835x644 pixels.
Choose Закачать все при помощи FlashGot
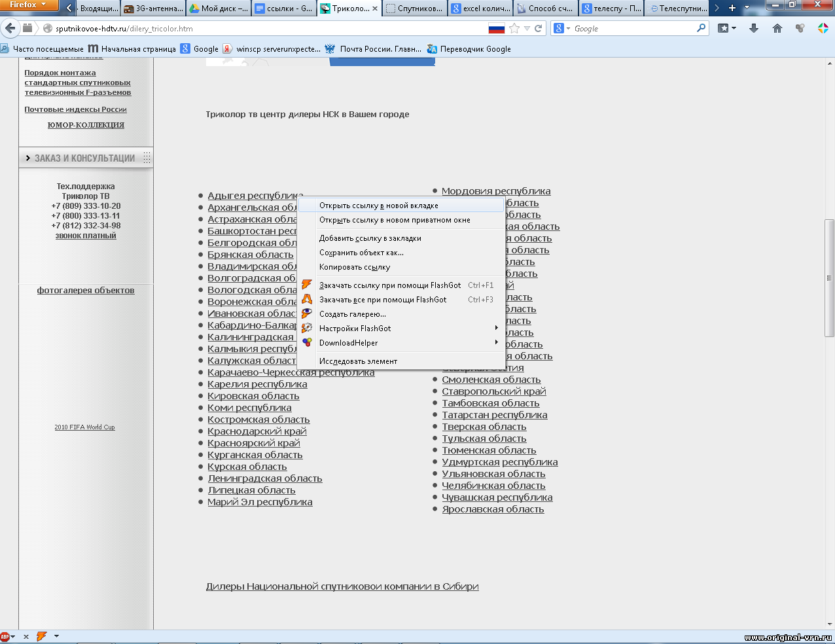click(401, 300)
